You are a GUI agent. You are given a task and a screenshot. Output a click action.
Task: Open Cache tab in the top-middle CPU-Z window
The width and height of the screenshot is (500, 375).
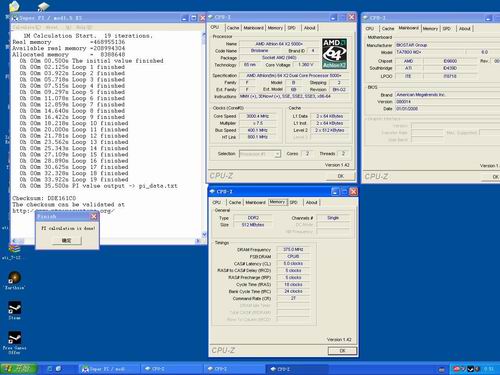click(233, 28)
